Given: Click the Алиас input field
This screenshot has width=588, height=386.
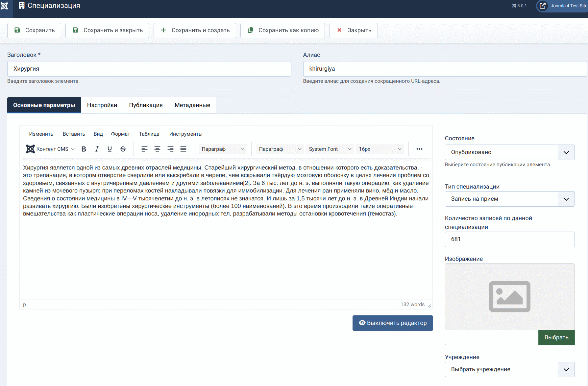Looking at the screenshot, I should coord(445,69).
